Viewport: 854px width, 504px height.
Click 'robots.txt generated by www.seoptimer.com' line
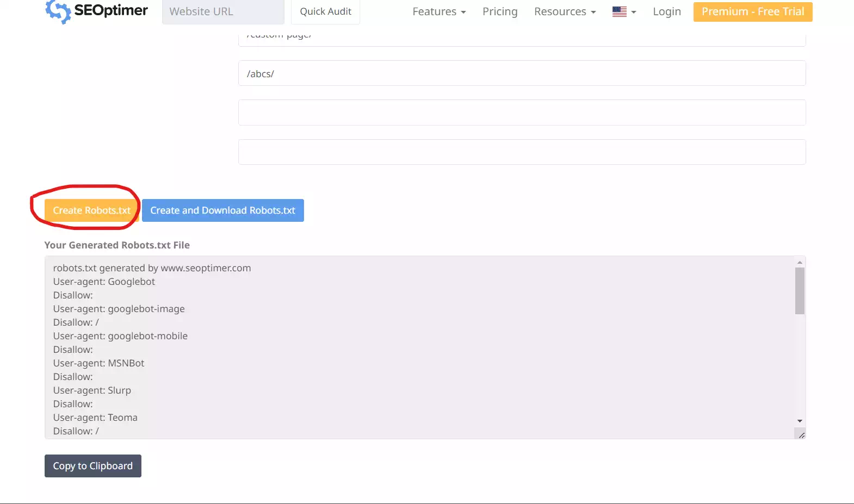152,268
